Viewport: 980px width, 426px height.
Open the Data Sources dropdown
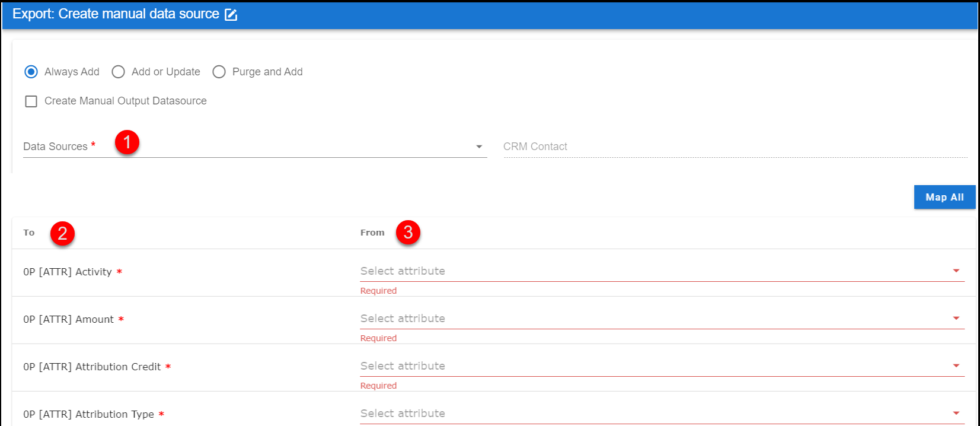pyautogui.click(x=255, y=147)
